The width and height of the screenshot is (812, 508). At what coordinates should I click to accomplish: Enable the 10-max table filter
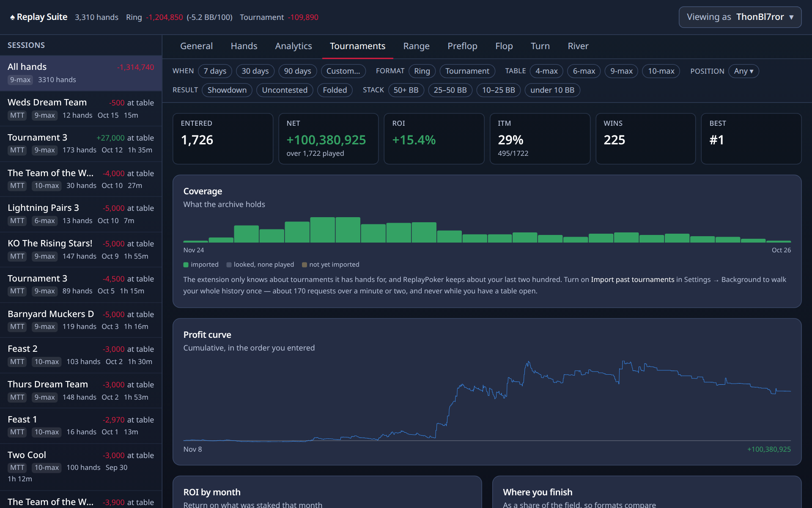661,71
